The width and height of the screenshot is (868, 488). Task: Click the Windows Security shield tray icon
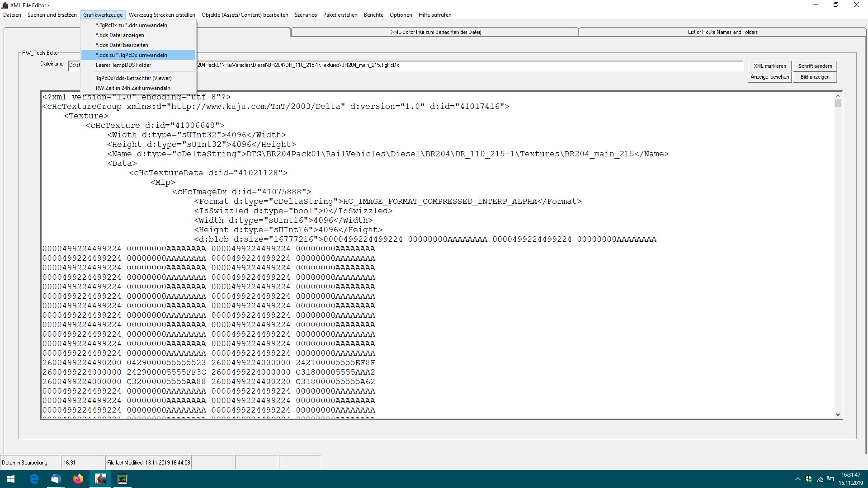pos(809,479)
